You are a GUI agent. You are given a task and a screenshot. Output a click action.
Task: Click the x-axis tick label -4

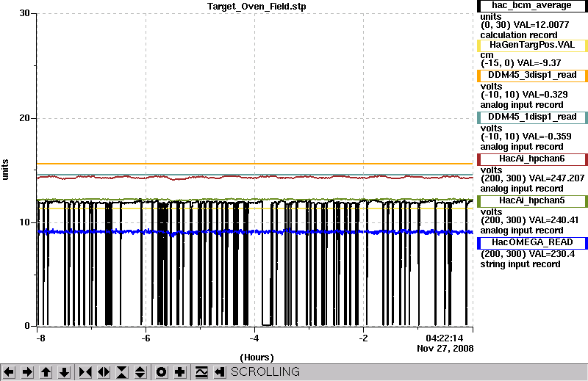254,338
